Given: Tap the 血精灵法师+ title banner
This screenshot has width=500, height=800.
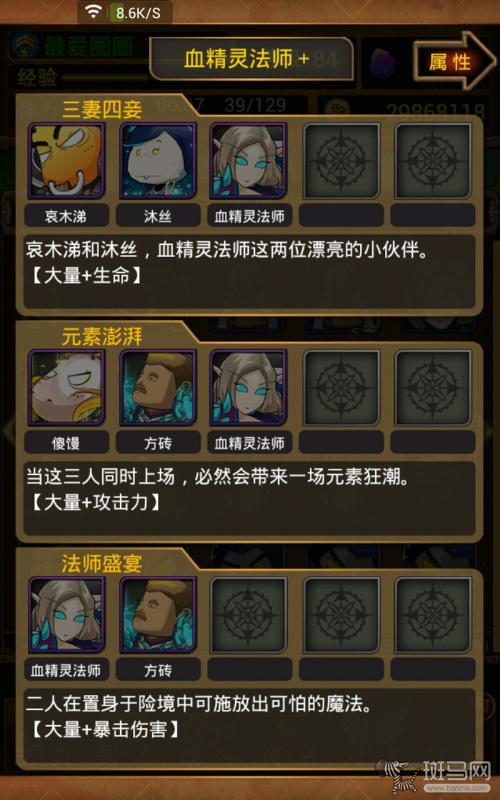Looking at the screenshot, I should click(x=251, y=59).
